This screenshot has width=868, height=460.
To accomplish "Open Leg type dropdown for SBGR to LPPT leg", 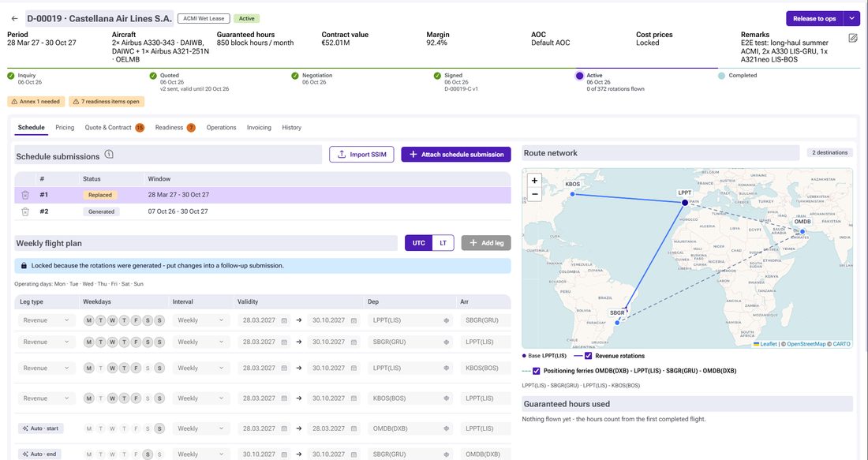I will pyautogui.click(x=47, y=342).
